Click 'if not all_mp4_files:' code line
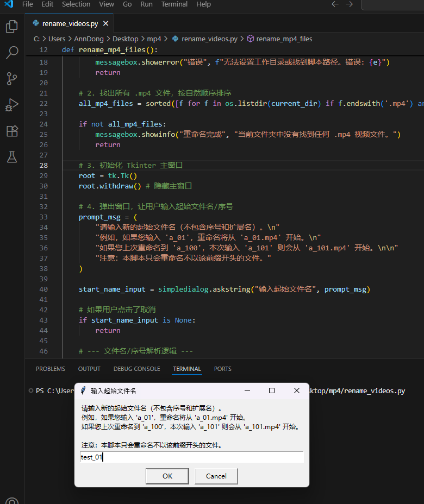The width and height of the screenshot is (424, 504). point(122,124)
